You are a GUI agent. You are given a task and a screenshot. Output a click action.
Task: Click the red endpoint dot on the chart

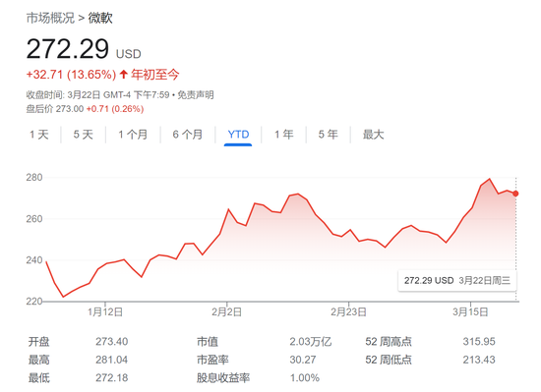515,194
